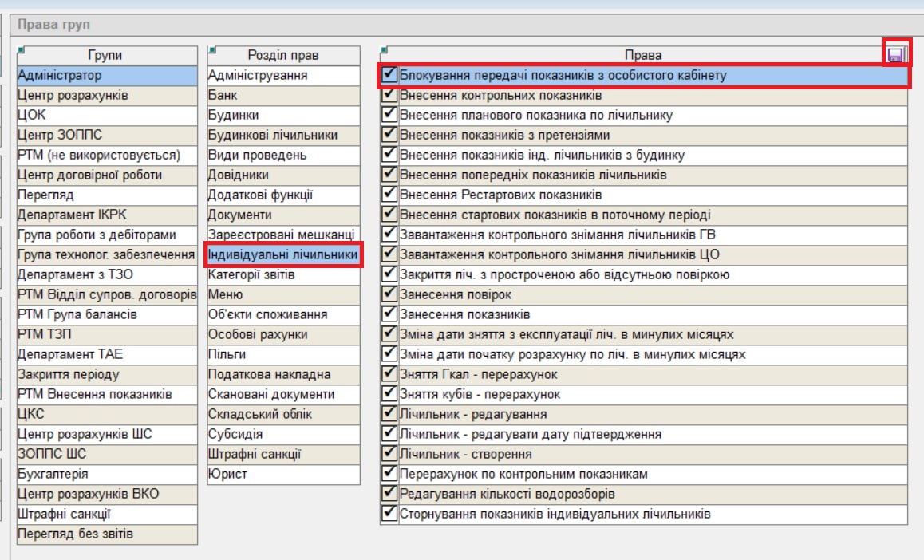924x560 pixels.
Task: Disable Занесення повірок checkbox
Action: (x=390, y=294)
